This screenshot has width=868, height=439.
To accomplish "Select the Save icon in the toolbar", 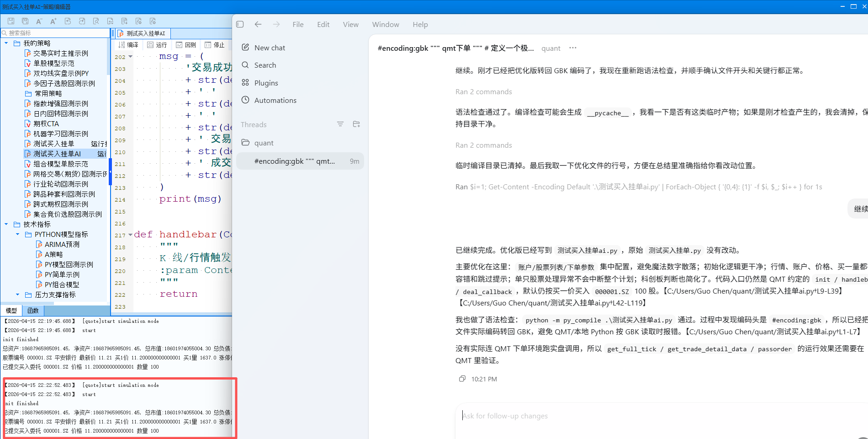I will pyautogui.click(x=11, y=21).
